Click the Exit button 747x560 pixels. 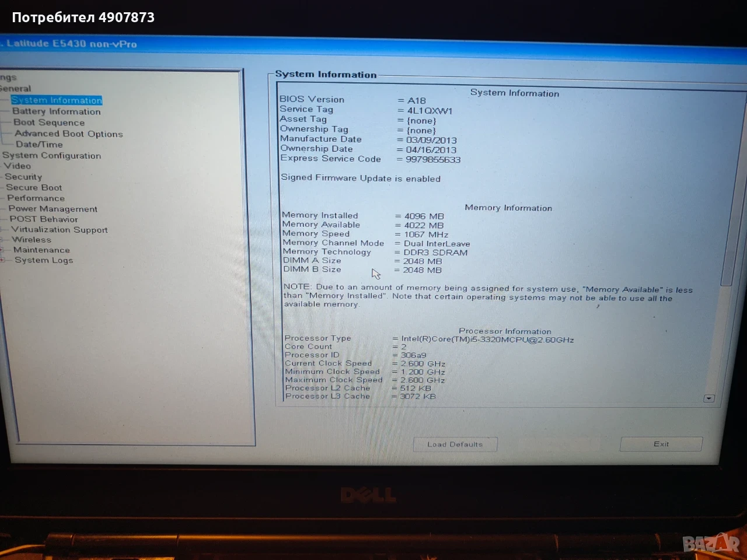click(661, 444)
